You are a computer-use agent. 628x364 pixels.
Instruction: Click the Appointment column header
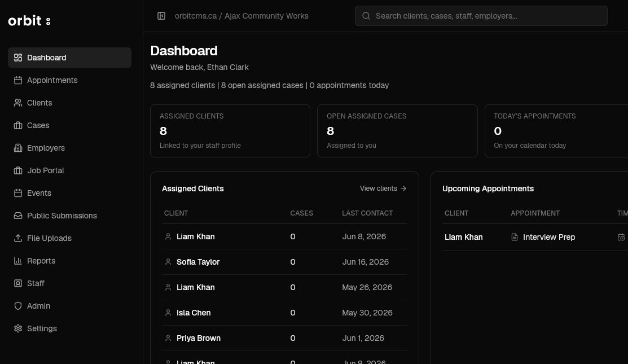pyautogui.click(x=535, y=213)
